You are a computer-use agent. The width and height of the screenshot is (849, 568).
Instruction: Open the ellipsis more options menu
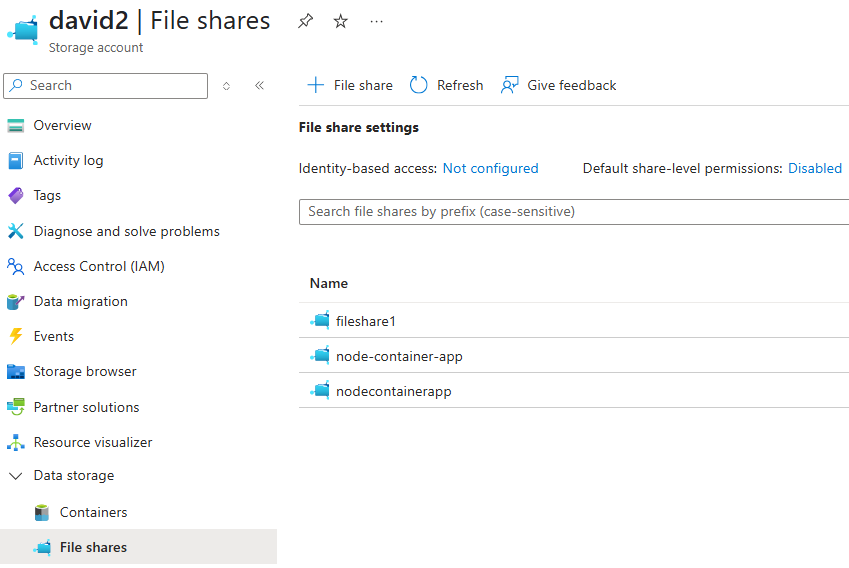pos(376,22)
